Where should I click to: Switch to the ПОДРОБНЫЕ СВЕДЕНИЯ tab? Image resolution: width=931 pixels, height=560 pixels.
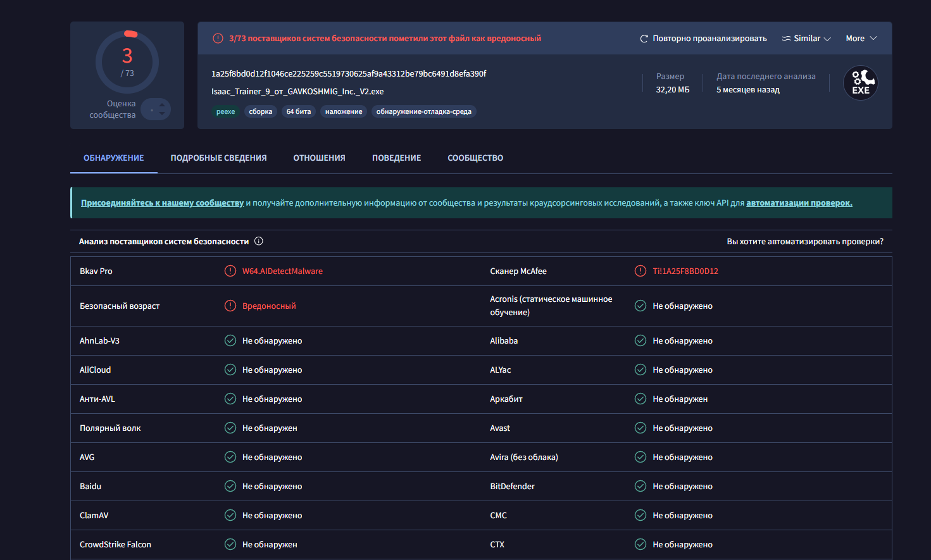coord(218,158)
